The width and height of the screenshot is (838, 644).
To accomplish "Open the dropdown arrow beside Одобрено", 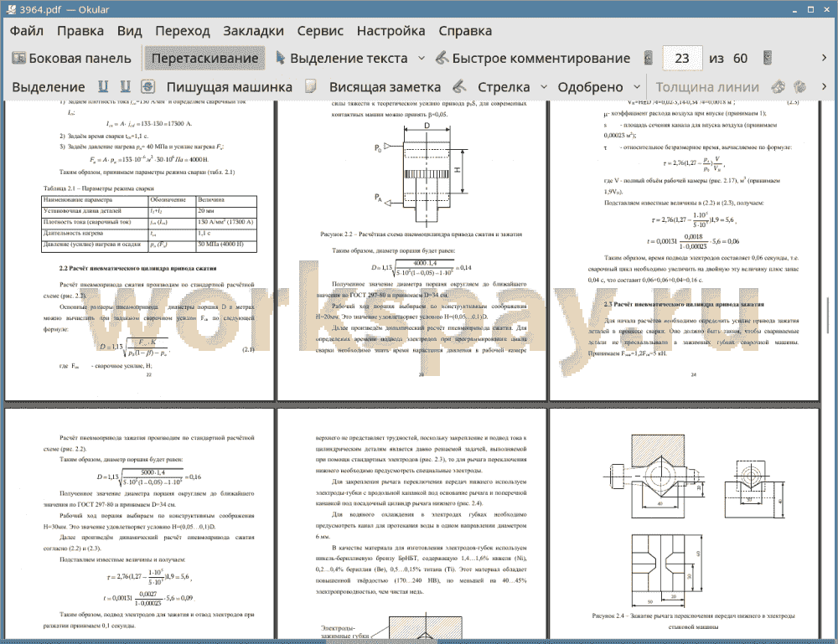I will pos(637,86).
